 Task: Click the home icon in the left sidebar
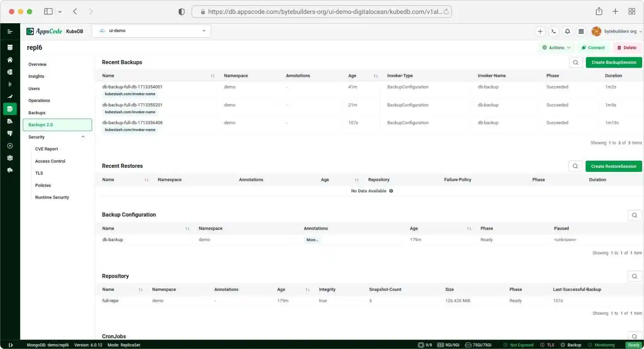click(x=10, y=60)
